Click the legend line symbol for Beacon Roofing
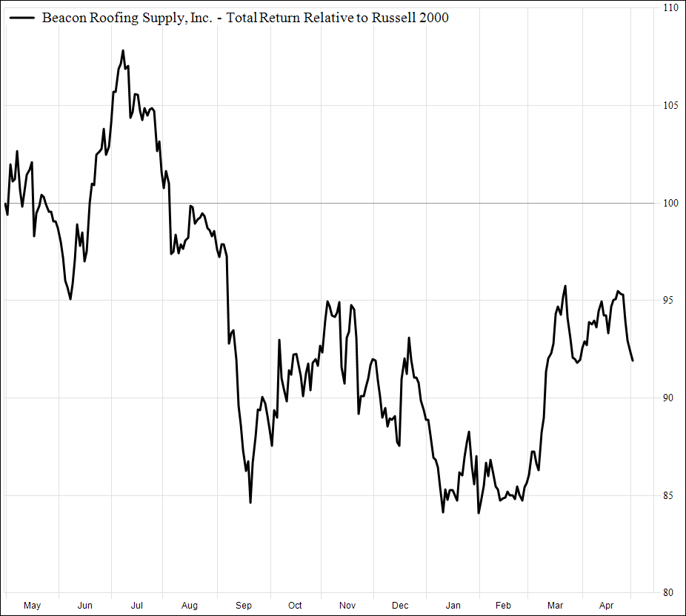686x616 pixels. click(x=22, y=18)
